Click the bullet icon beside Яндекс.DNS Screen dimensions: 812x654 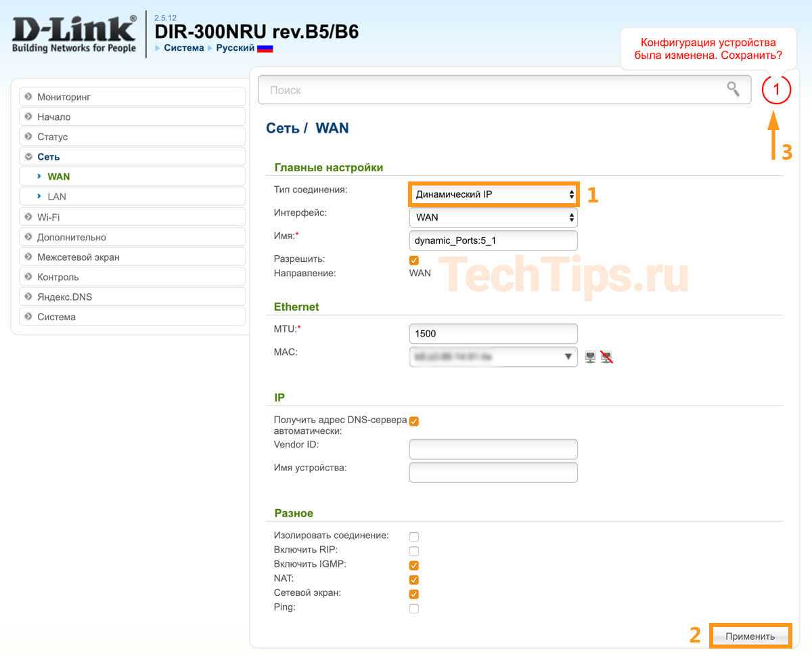28,297
